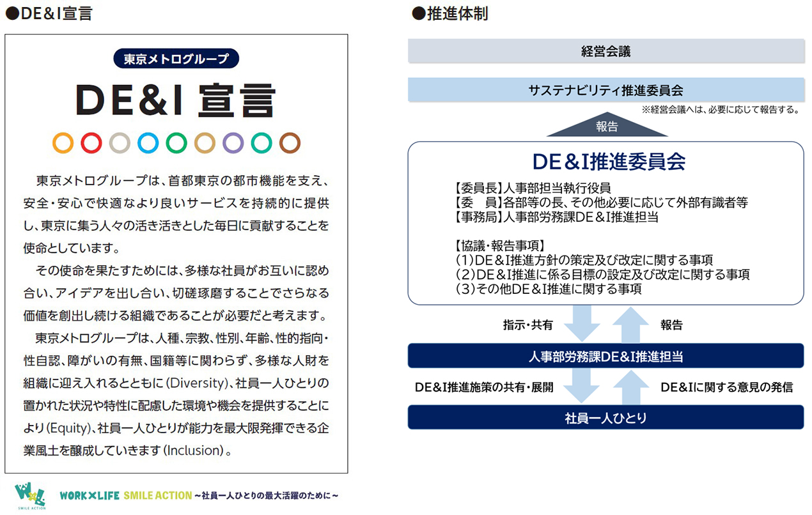Click the green ring next to the blue ring
The height and width of the screenshot is (515, 812).
pyautogui.click(x=176, y=142)
